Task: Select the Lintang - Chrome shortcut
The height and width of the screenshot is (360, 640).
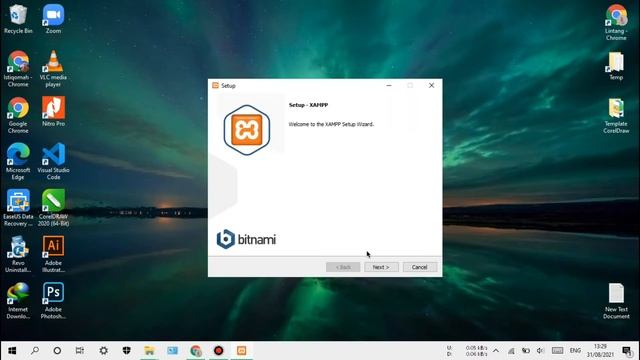Action: (x=616, y=22)
